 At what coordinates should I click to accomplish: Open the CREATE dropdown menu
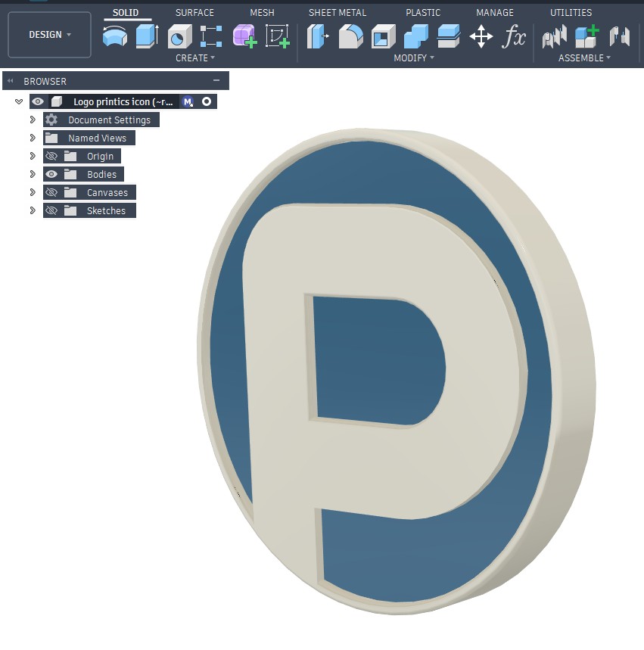(x=195, y=58)
